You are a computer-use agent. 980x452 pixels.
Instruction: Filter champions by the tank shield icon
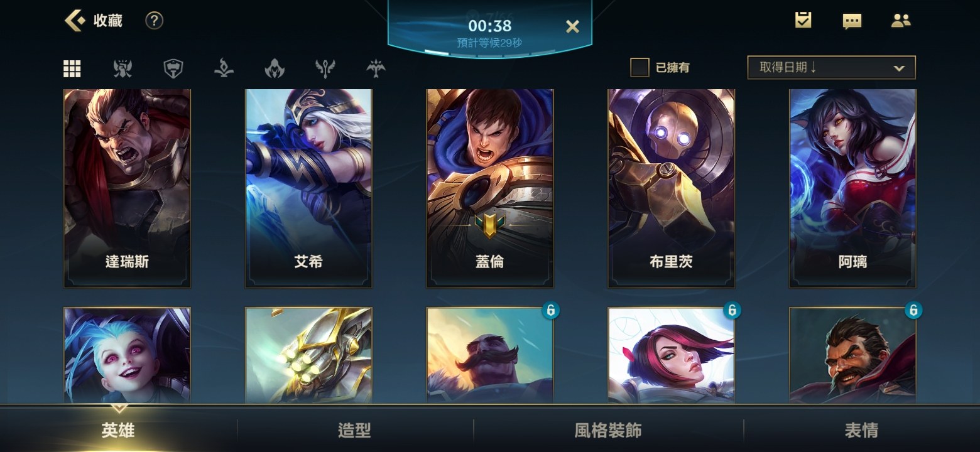(173, 68)
